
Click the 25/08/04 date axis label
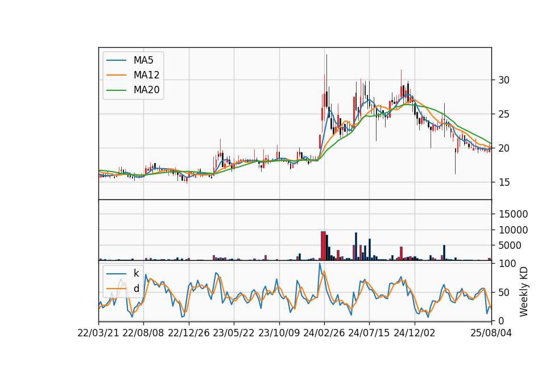click(491, 333)
